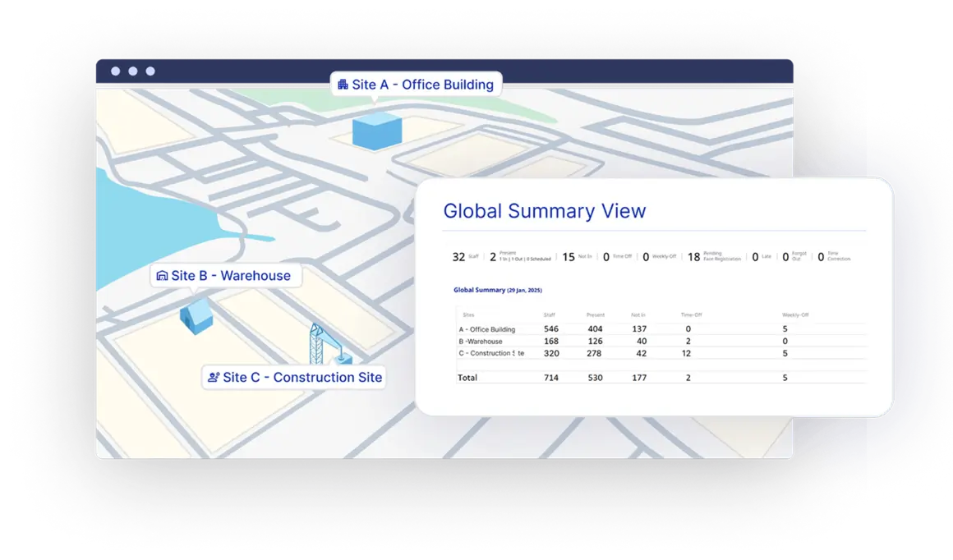Select the blue cube building marker on map
Viewport: 953px width, 560px height.
(x=377, y=131)
